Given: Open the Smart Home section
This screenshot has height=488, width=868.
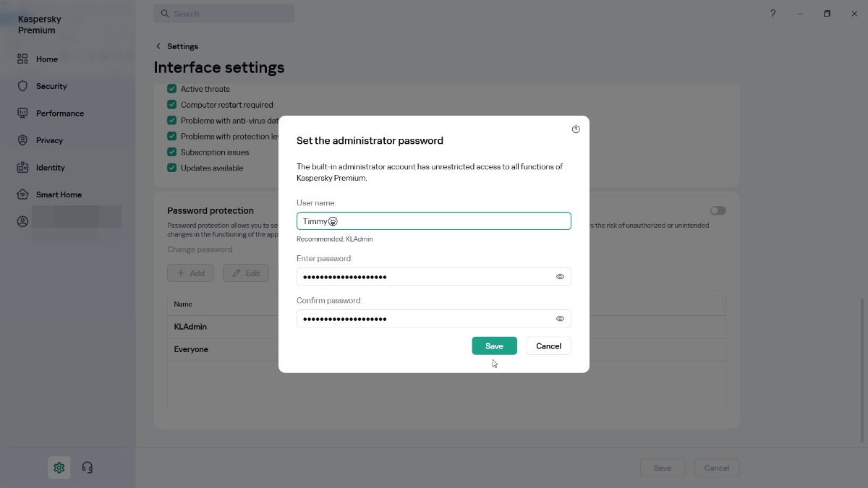Looking at the screenshot, I should tap(22, 194).
